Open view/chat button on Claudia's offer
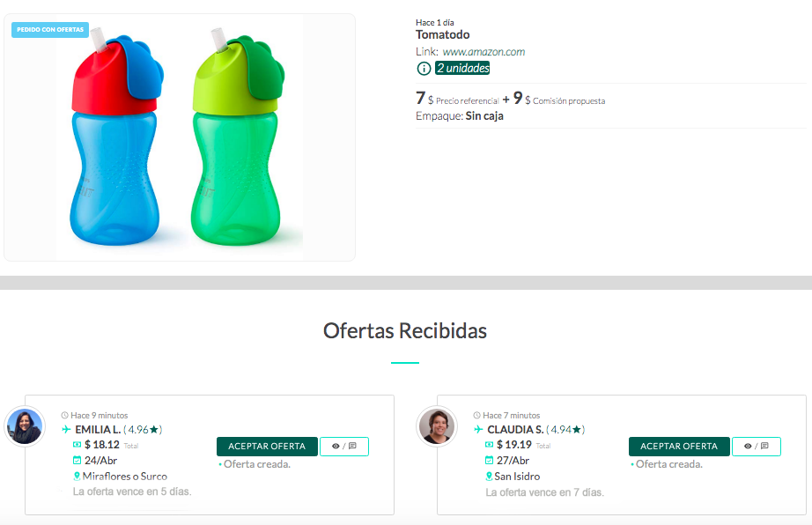Screen dimensions: 812x525 coord(756,447)
